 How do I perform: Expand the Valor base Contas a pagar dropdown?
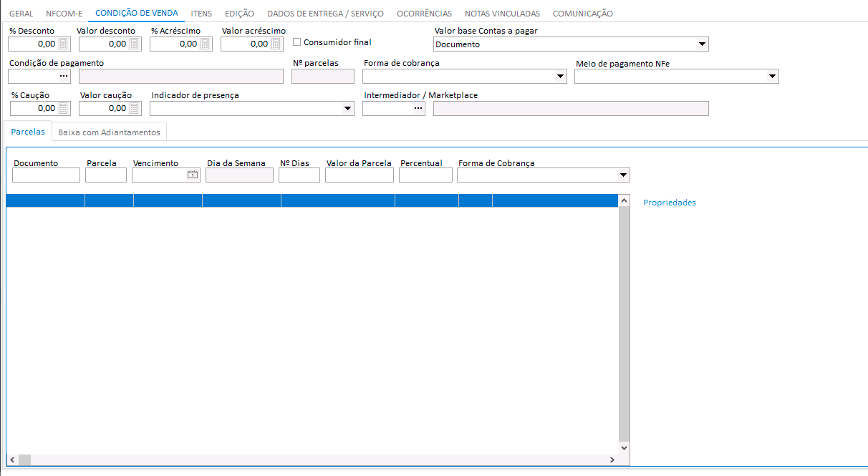701,44
